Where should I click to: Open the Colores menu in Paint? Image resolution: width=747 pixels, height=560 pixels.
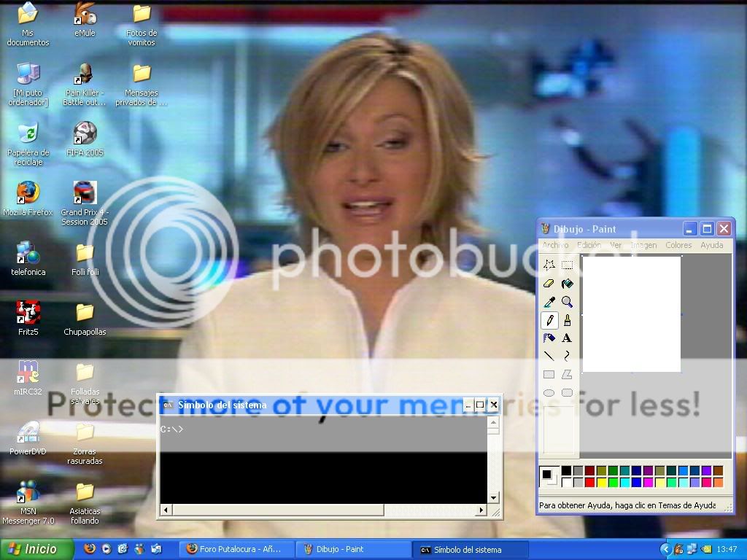tap(678, 245)
